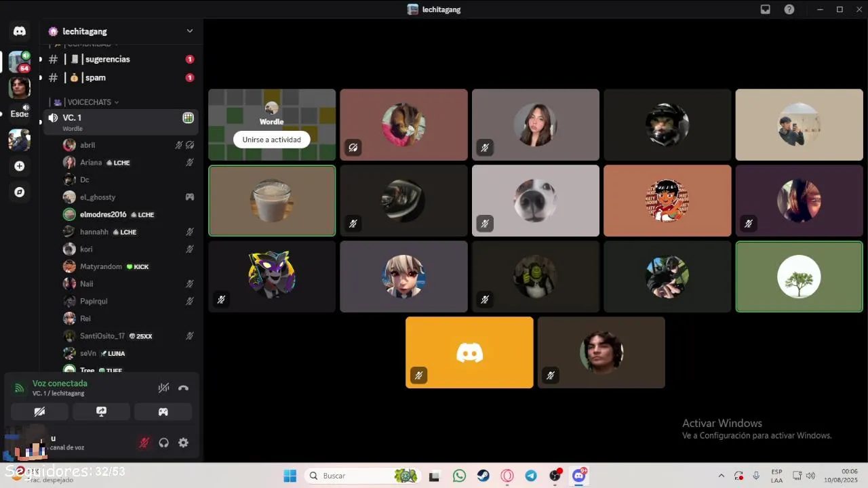Select the dog nose avatar video tile
The width and height of the screenshot is (868, 488).
[536, 201]
